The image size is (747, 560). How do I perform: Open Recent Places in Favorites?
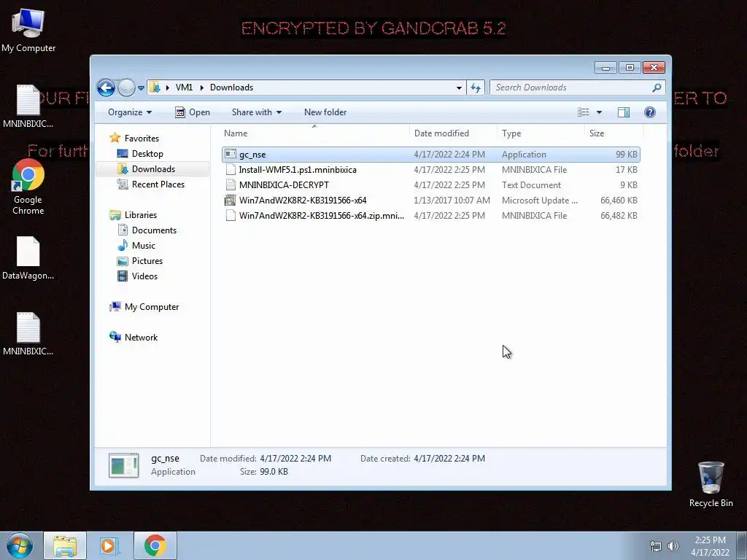pyautogui.click(x=158, y=184)
